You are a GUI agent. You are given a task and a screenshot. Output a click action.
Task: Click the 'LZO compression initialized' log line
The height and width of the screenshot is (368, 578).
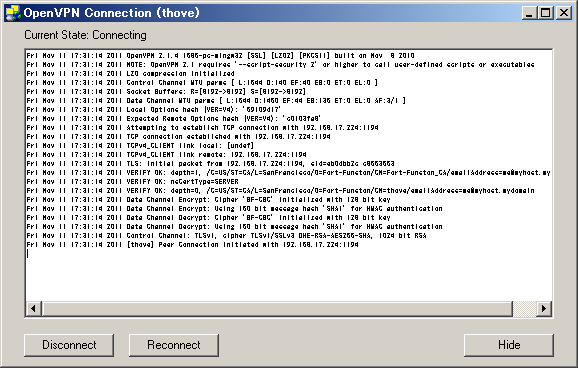(x=130, y=73)
